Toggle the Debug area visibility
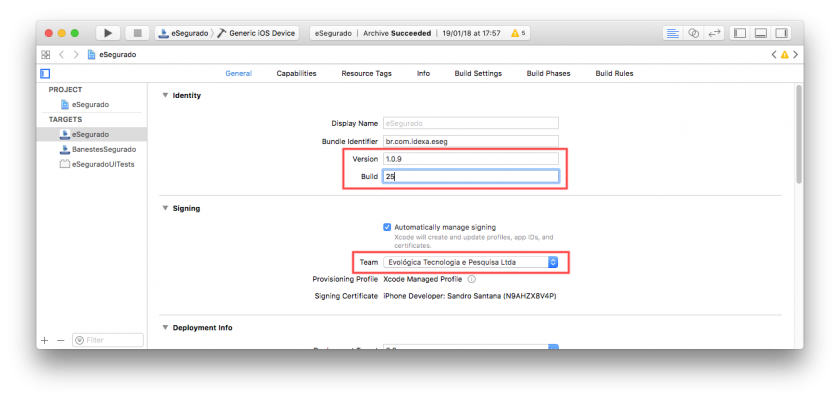Viewport: 840px width, 401px height. [x=762, y=33]
